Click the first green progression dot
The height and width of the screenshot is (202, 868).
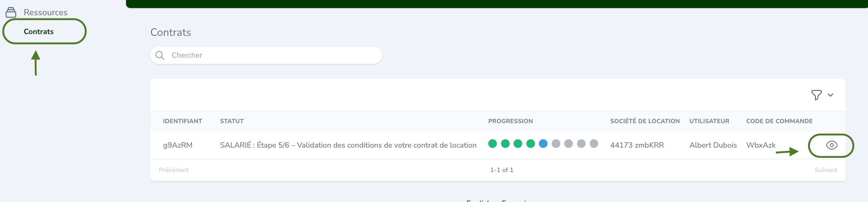pyautogui.click(x=492, y=144)
